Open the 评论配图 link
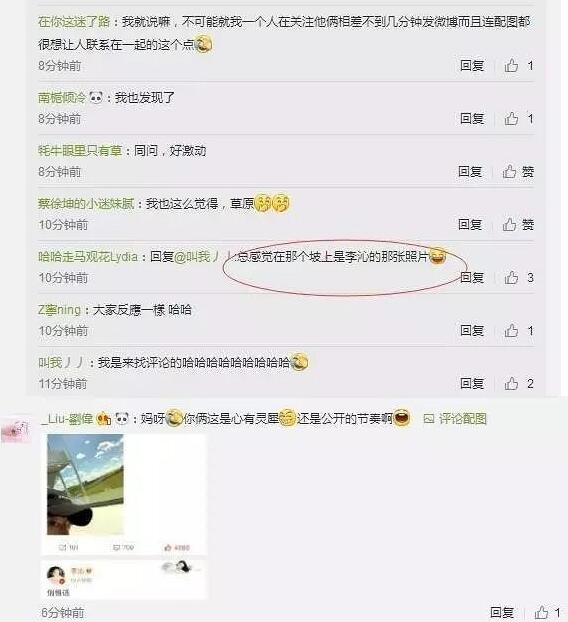Screen dimensions: 568x622 coord(455,419)
